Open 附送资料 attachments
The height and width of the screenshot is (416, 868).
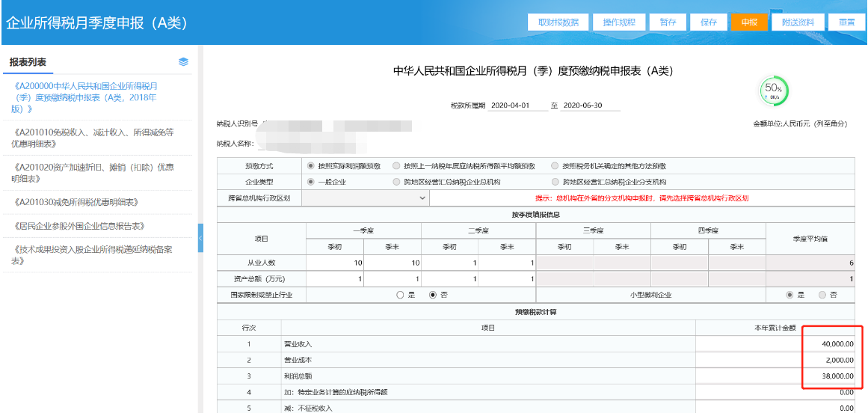798,22
